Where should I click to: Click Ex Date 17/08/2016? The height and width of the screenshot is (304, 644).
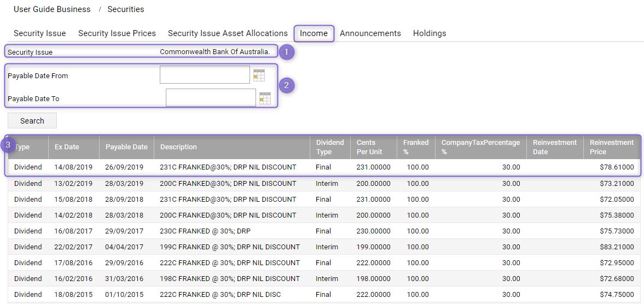coord(73,263)
